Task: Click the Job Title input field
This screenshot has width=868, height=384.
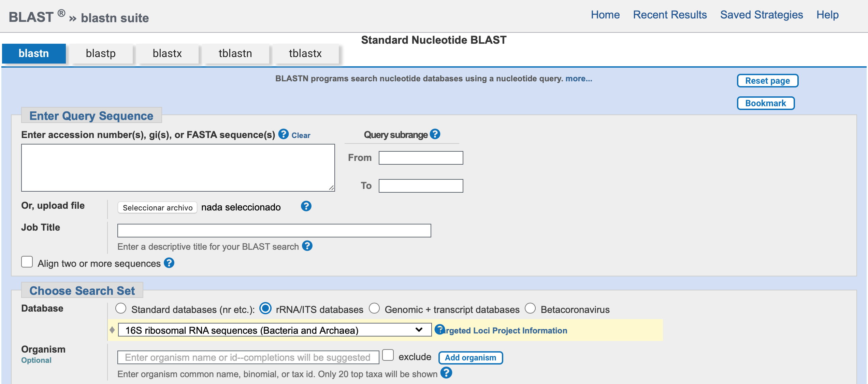Action: (x=274, y=231)
